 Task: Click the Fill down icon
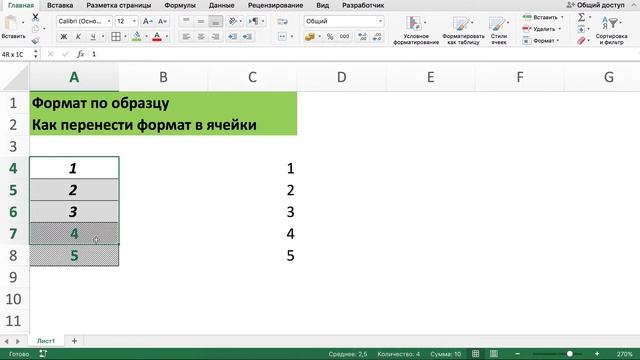(581, 29)
